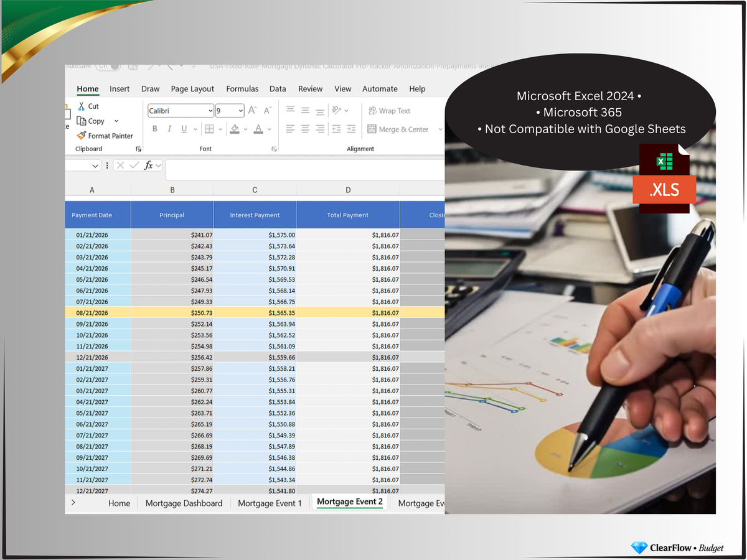Open the Automate ribbon tab

(x=380, y=89)
